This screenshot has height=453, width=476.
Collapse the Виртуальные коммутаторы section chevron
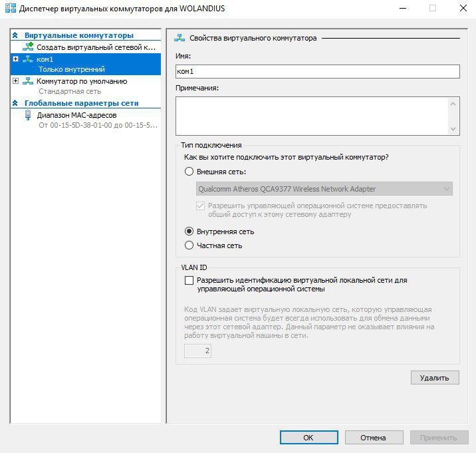tap(15, 35)
